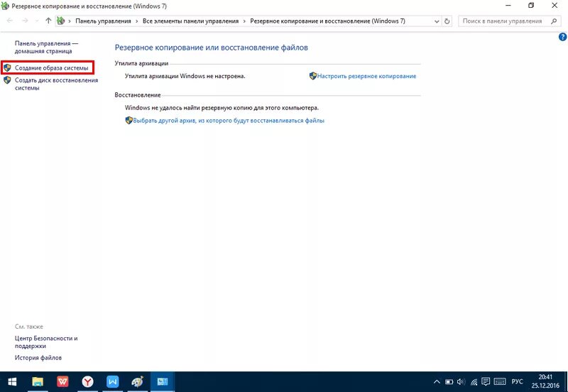Open "Создать диск восстановления системы"
The width and height of the screenshot is (568, 392).
[x=56, y=84]
